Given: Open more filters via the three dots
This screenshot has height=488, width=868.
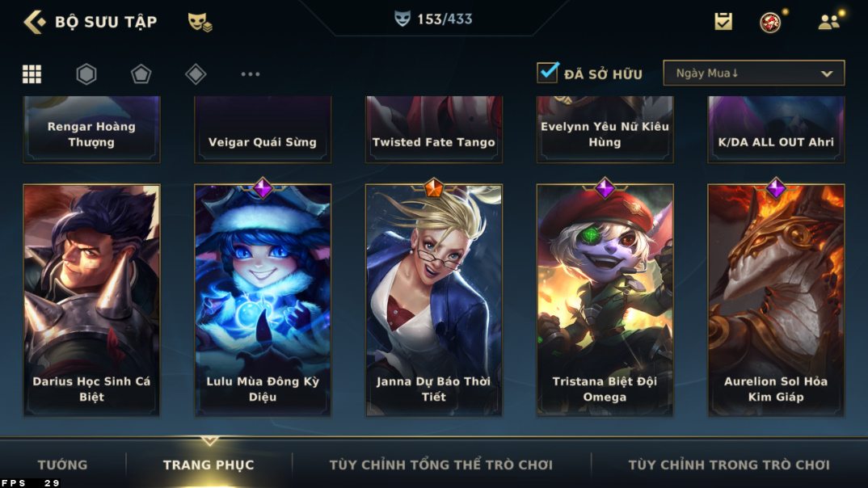Looking at the screenshot, I should (251, 74).
